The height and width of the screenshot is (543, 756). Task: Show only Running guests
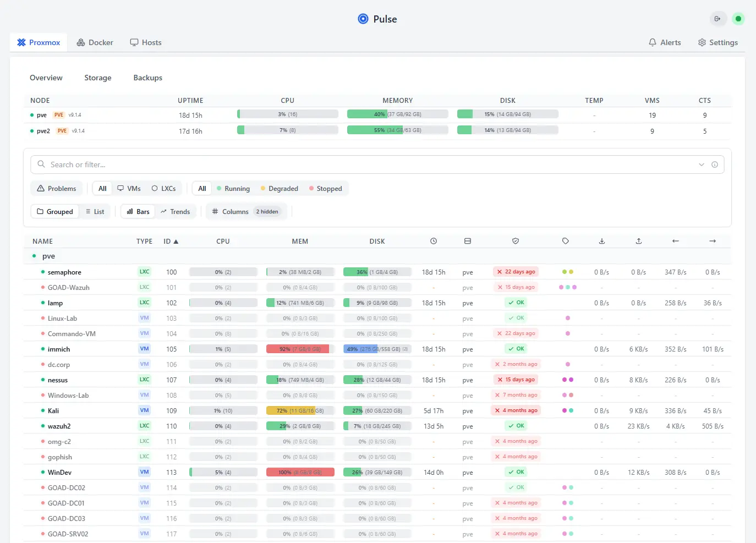click(233, 189)
